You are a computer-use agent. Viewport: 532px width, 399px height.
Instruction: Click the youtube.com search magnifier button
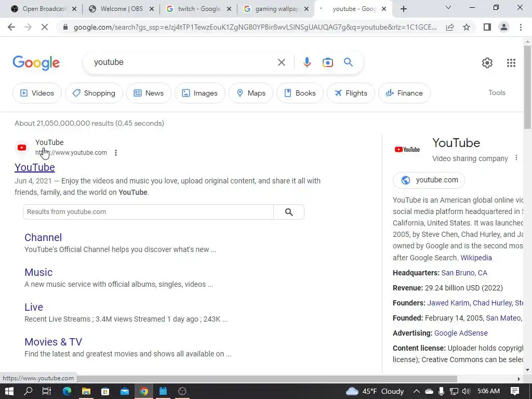click(x=289, y=212)
